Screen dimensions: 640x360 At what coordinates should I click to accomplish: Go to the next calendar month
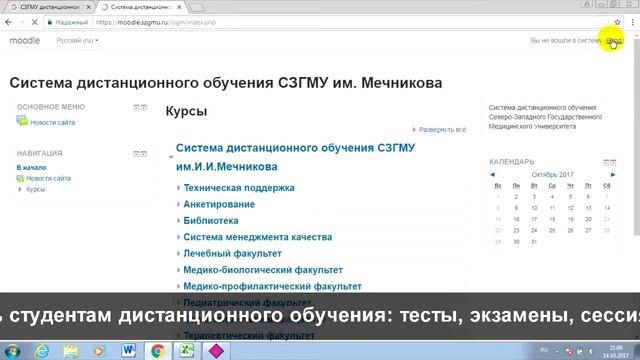tap(613, 175)
